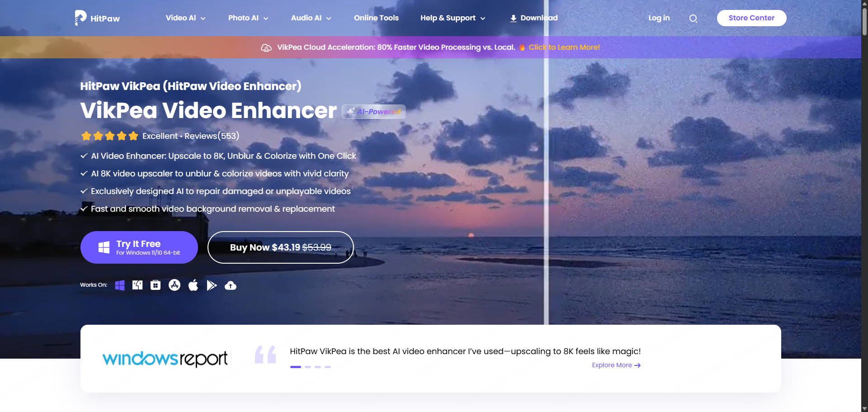Click the cloud icon in the promo banner
This screenshot has height=412, width=868.
pyautogui.click(x=266, y=47)
